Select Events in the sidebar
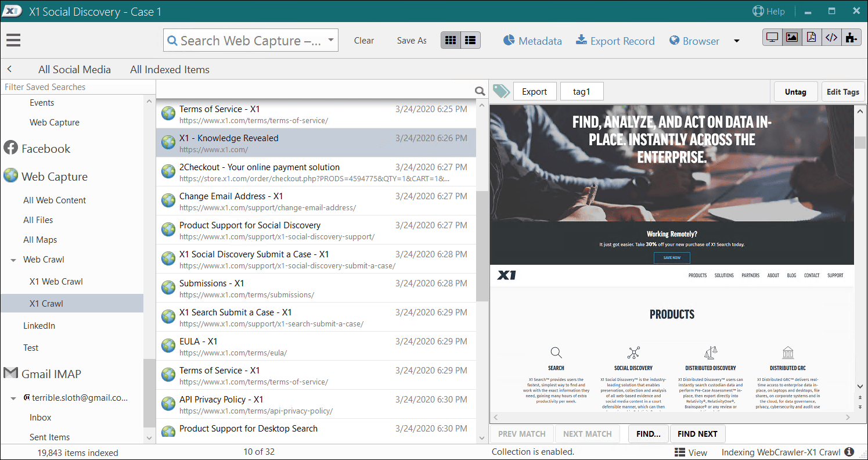868x460 pixels. pyautogui.click(x=42, y=103)
